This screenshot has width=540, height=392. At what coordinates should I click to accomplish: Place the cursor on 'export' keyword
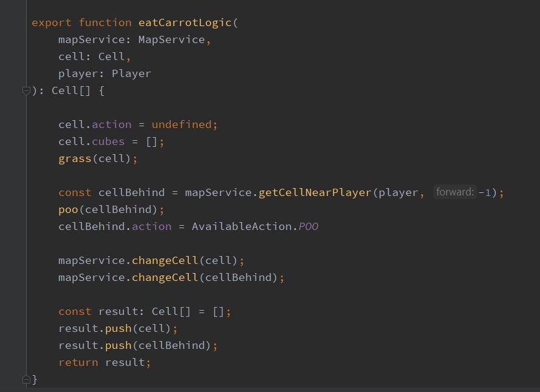click(52, 22)
